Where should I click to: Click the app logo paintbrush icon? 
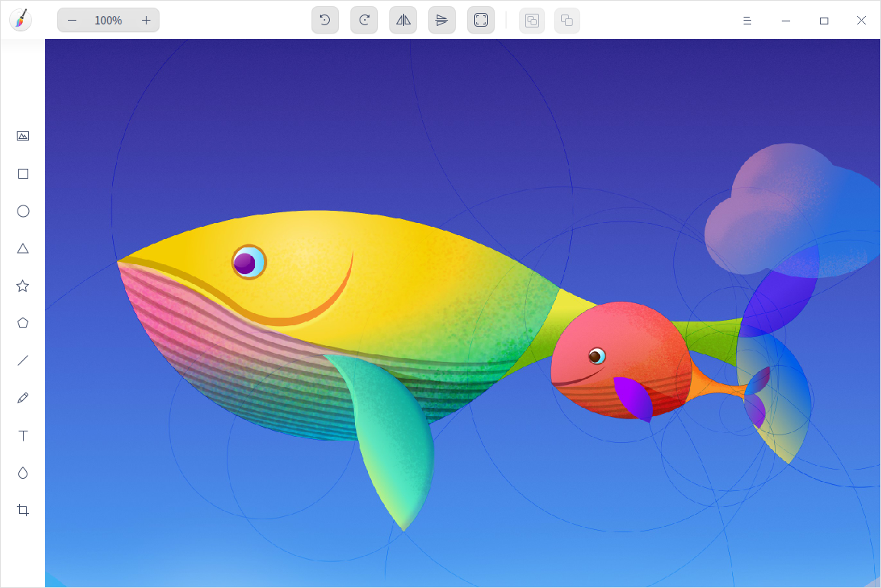coord(21,20)
